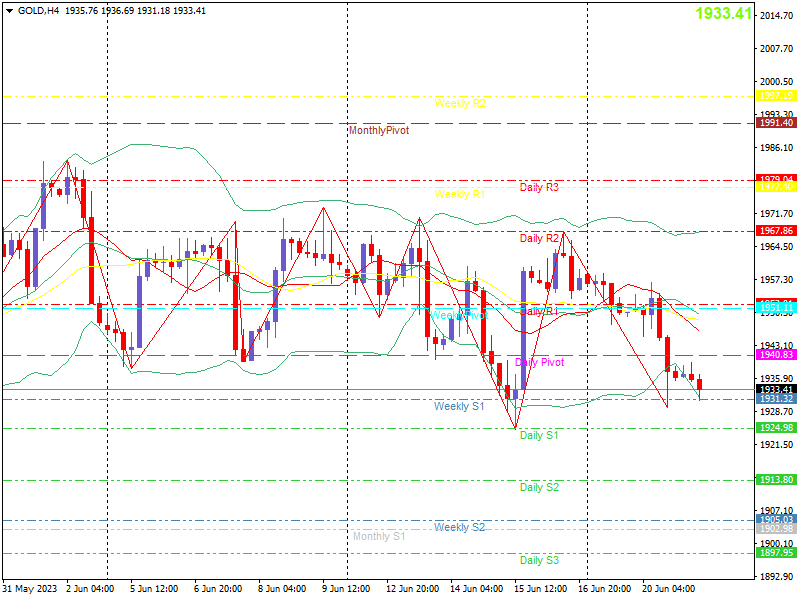Screen dimensions: 800x600
Task: Select the Daily R3 label
Action: (539, 188)
